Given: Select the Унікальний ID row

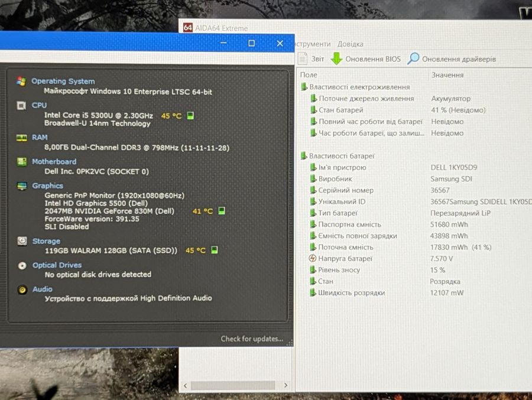Looking at the screenshot, I should point(421,201).
